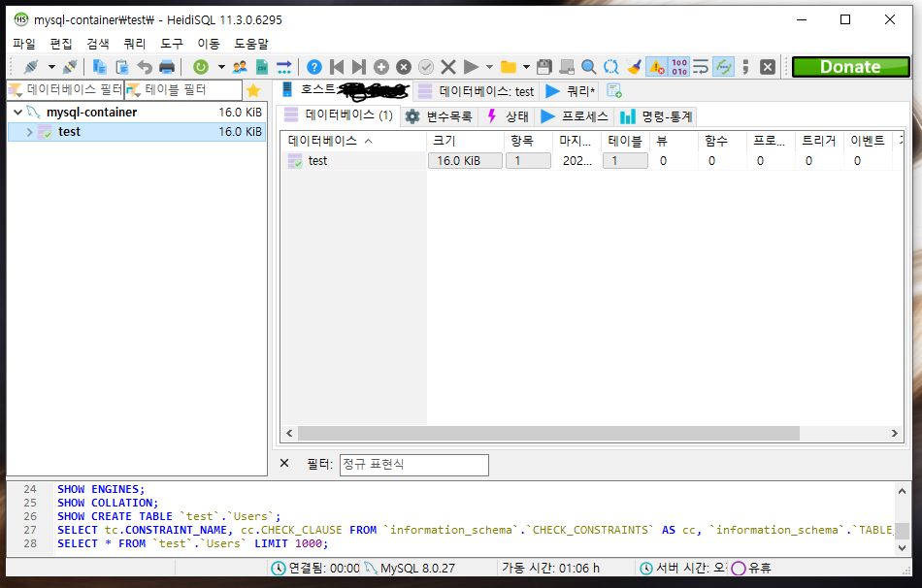Go to first row icon
The image size is (922, 588).
coord(337,67)
